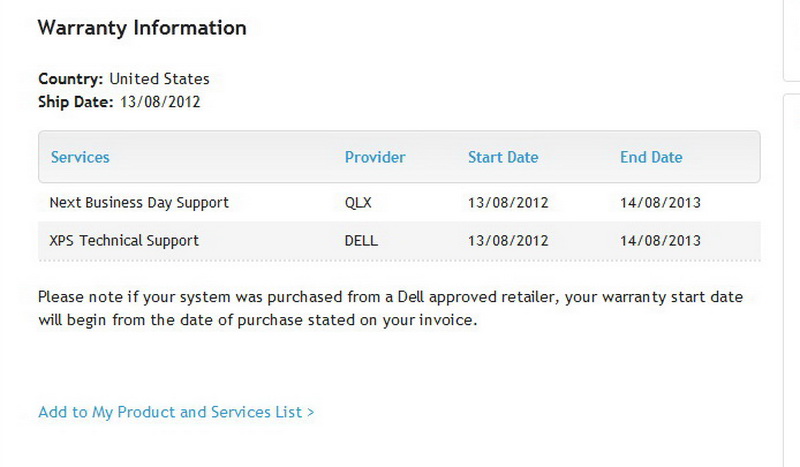Screen dimensions: 800x467
Task: Click the QLX provider cell
Action: pos(358,203)
